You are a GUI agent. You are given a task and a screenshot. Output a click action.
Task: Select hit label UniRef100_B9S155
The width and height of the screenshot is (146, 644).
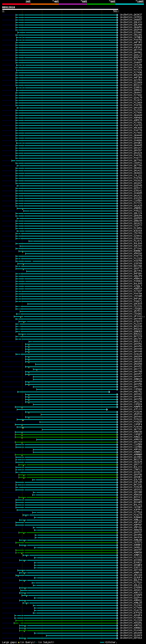click(131, 75)
